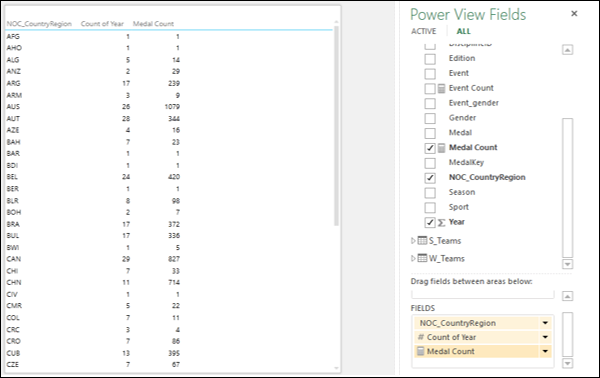Select the MedalKey field label
This screenshot has height=378, width=600.
(x=466, y=163)
